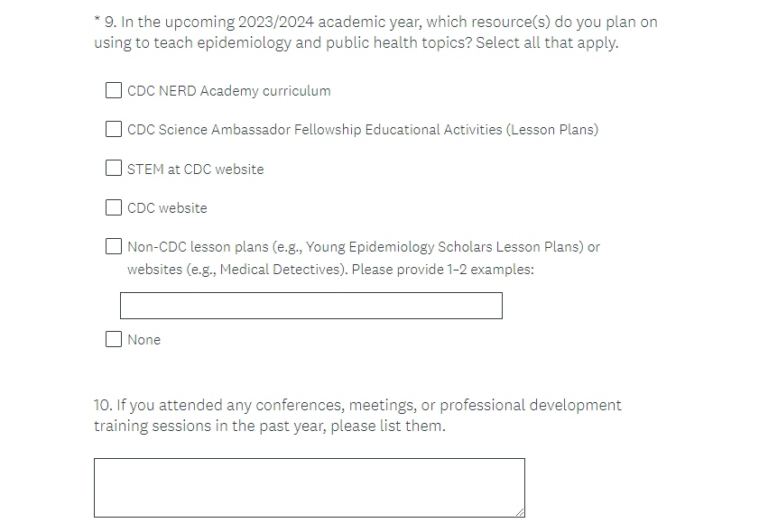Image resolution: width=759 pixels, height=532 pixels.
Task: Select the standalone CDC website checkbox
Action: coord(114,207)
